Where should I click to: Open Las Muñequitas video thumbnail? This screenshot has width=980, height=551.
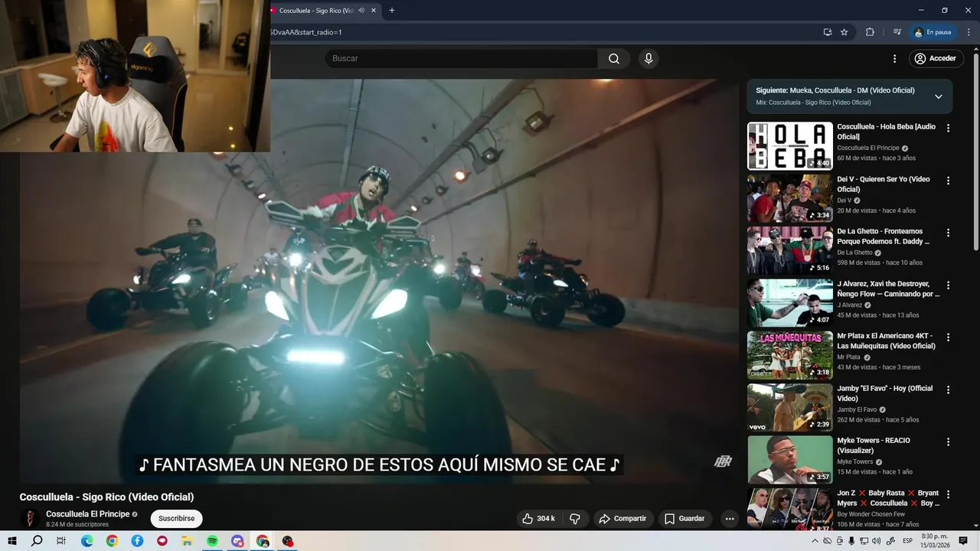point(790,355)
